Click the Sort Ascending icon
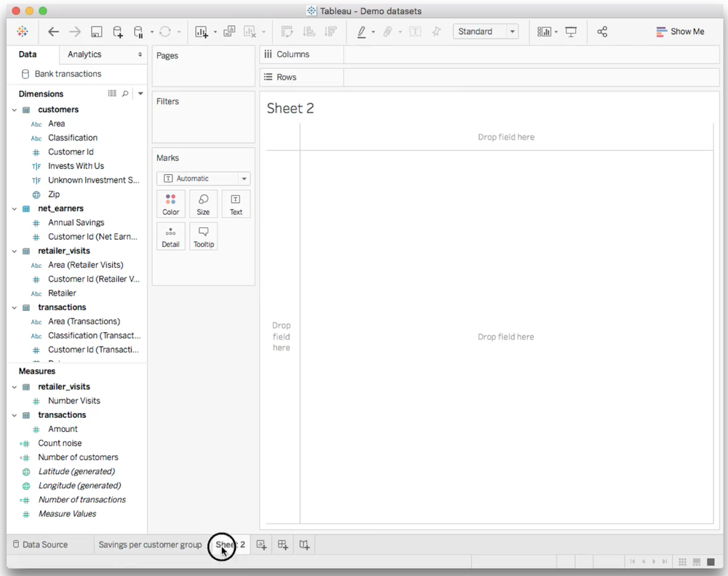728x576 pixels. tap(309, 31)
